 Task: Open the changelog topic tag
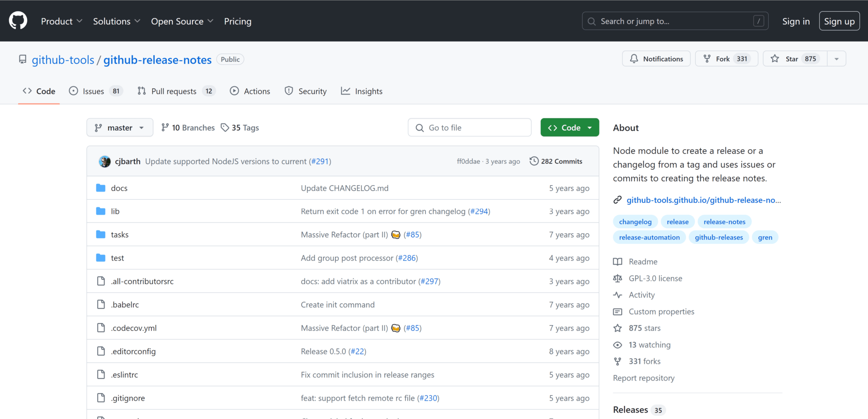(x=635, y=221)
